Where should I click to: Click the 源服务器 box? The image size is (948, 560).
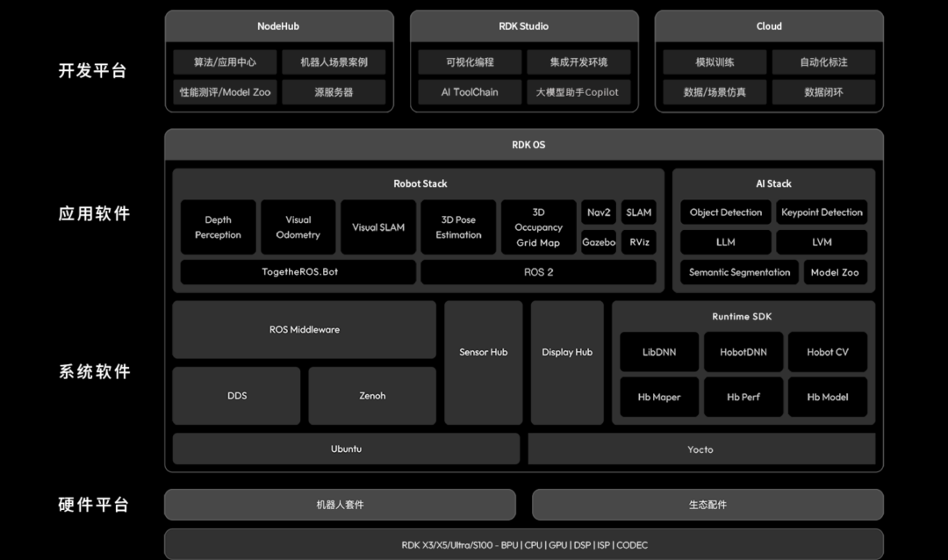(334, 92)
